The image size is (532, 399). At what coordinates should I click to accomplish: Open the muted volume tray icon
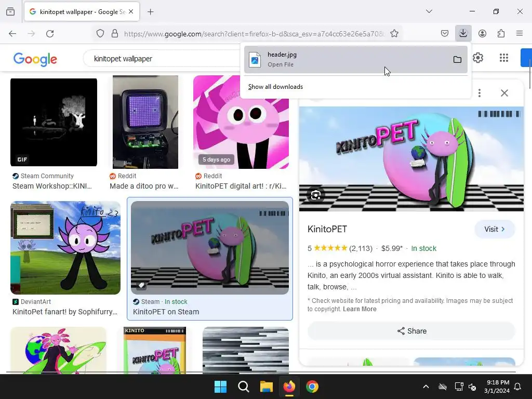tap(472, 387)
